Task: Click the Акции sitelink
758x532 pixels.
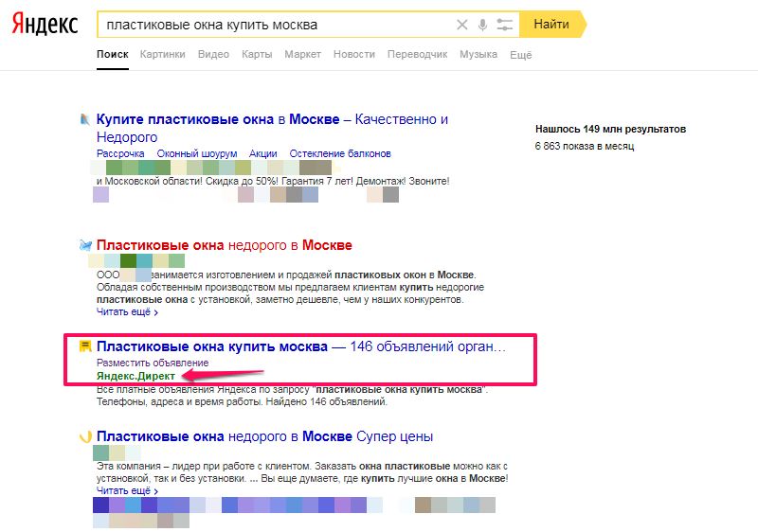Action: click(x=263, y=153)
